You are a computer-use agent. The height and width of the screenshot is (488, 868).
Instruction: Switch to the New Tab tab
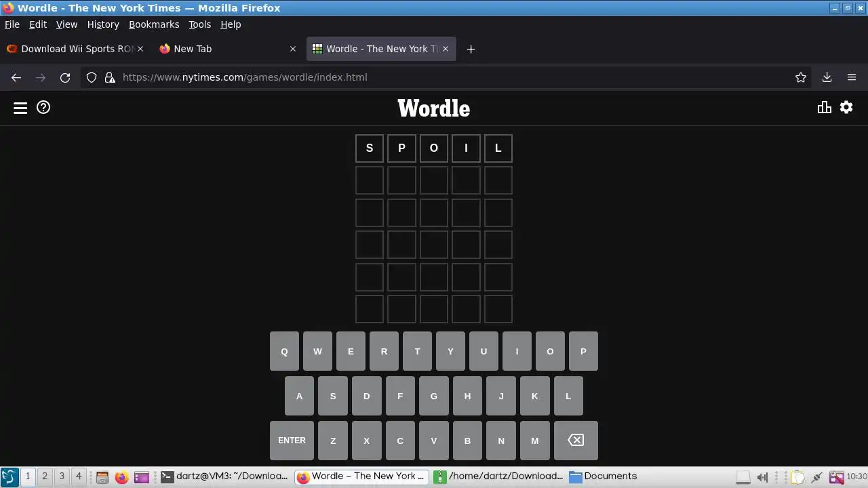click(228, 49)
